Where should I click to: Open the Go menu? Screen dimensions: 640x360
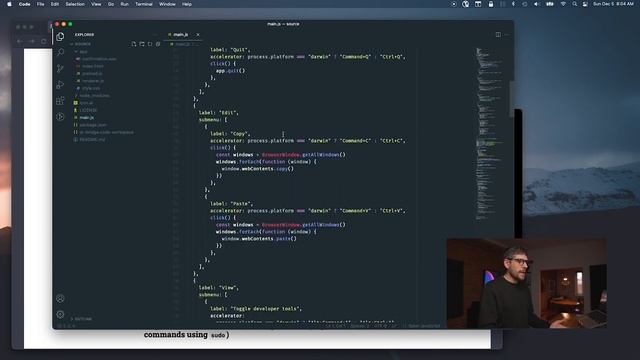(x=111, y=4)
